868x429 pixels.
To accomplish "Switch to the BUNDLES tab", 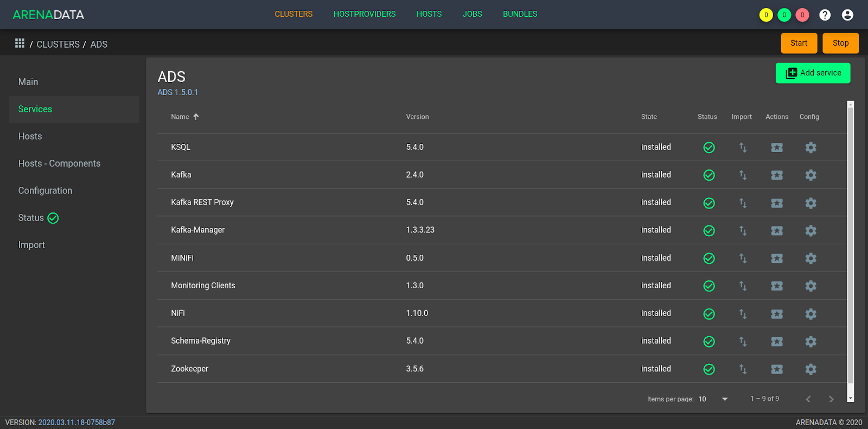I will pos(520,14).
